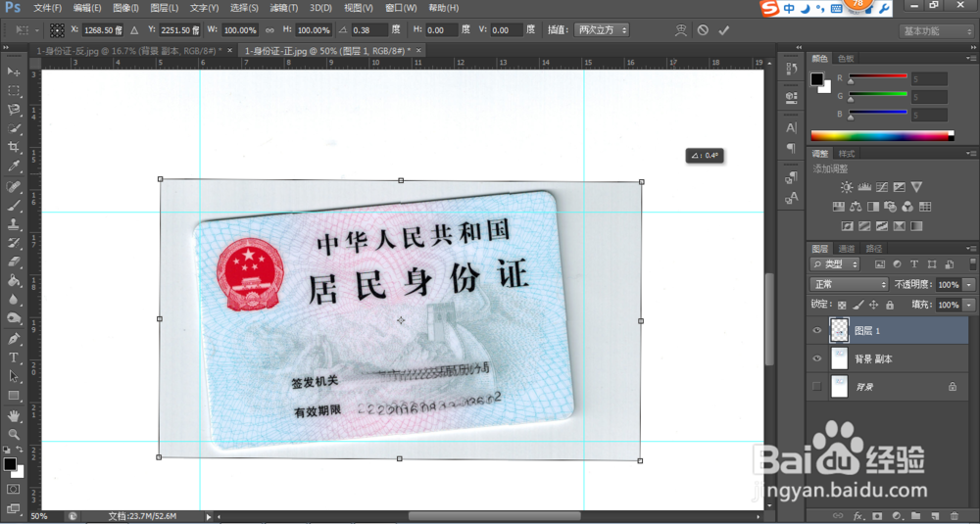Select the Path Selection tool
This screenshot has height=524, width=980.
point(14,377)
